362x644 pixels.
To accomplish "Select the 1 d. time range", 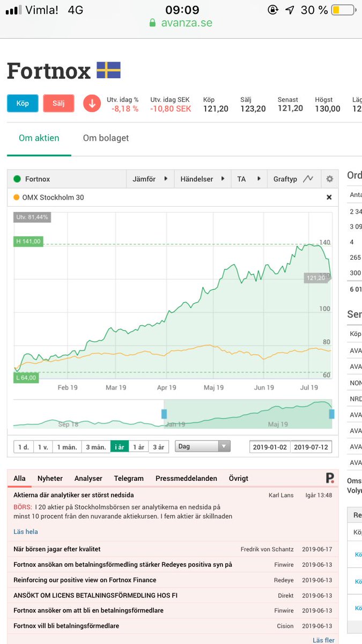I will (24, 447).
